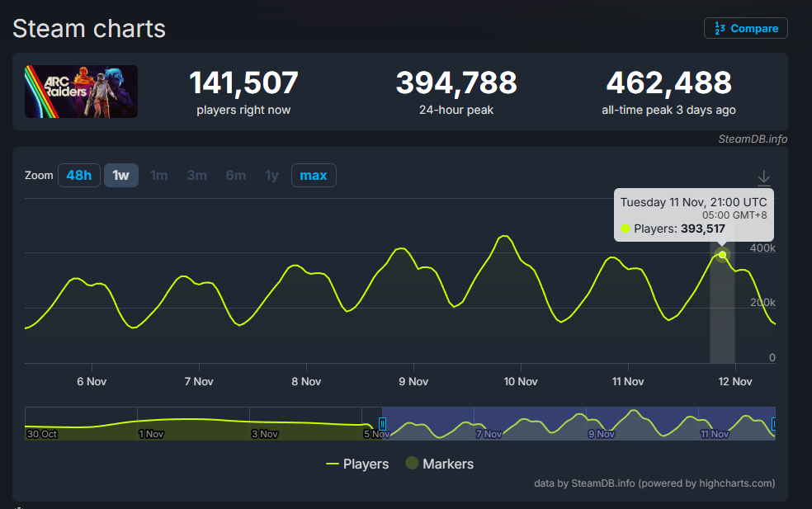Click the left navigator range handle
Viewport: 812px width, 509px height.
pyautogui.click(x=382, y=424)
